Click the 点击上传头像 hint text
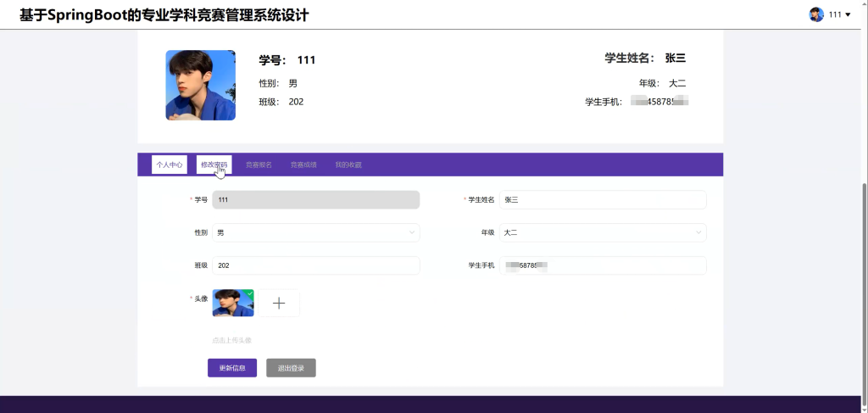868x413 pixels. (x=231, y=340)
